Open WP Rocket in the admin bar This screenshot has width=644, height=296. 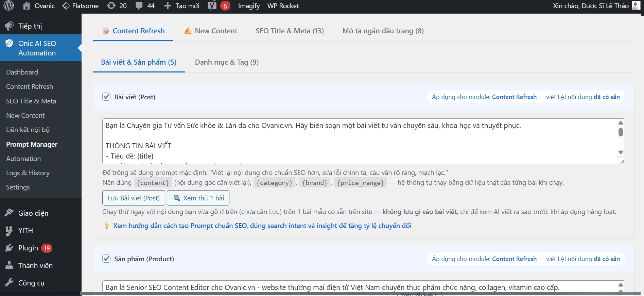[x=283, y=6]
